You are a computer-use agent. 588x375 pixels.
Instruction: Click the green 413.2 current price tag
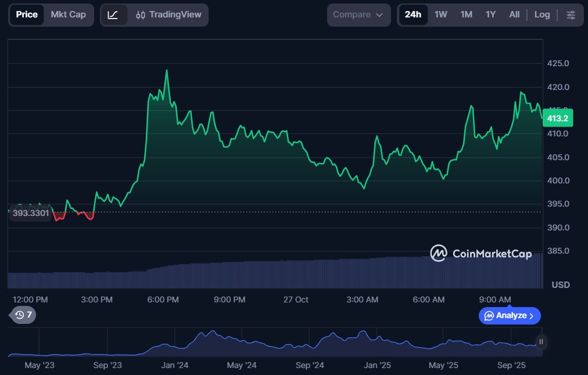click(558, 118)
